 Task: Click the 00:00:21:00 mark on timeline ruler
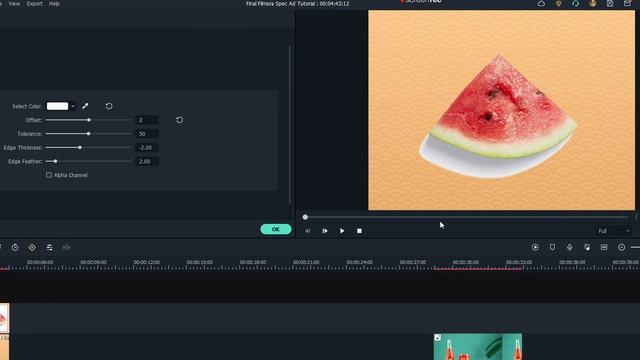[306, 262]
